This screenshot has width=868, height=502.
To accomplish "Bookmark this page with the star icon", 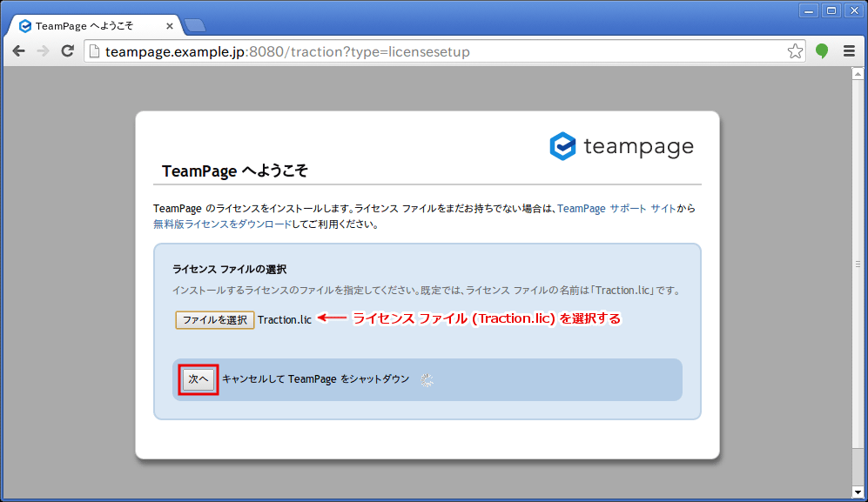I will [x=795, y=51].
